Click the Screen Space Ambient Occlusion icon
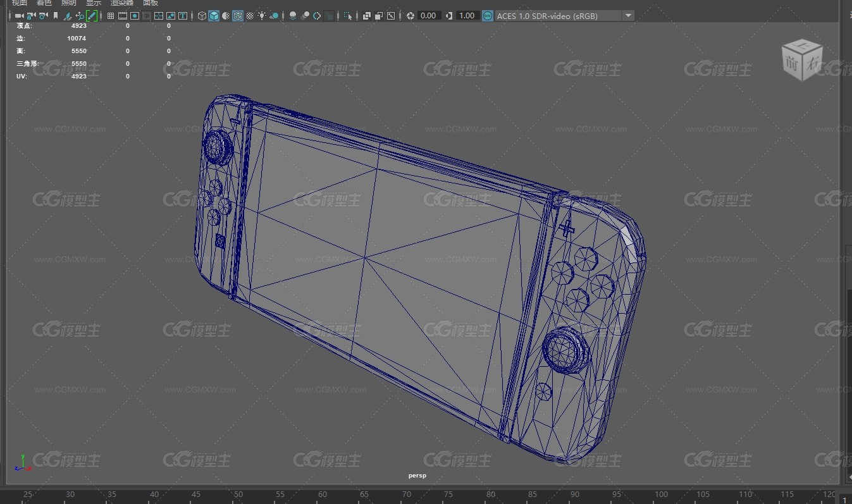This screenshot has width=852, height=504. (x=293, y=16)
